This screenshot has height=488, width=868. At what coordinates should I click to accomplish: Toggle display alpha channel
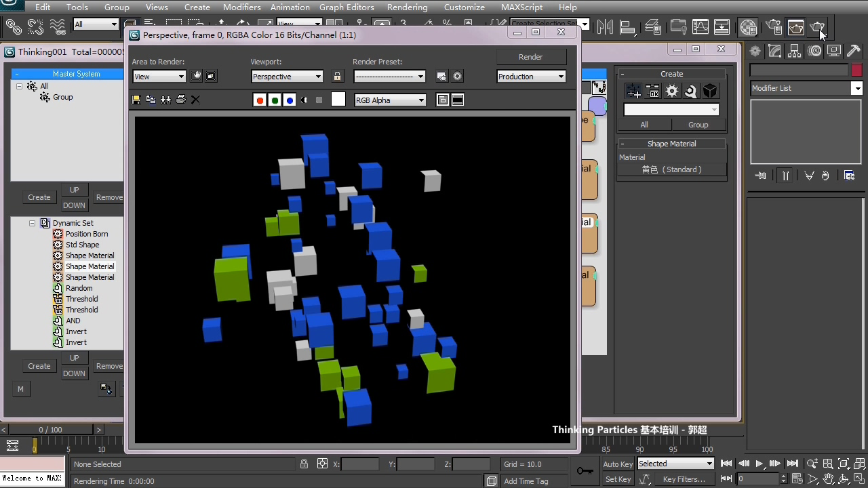coord(304,100)
